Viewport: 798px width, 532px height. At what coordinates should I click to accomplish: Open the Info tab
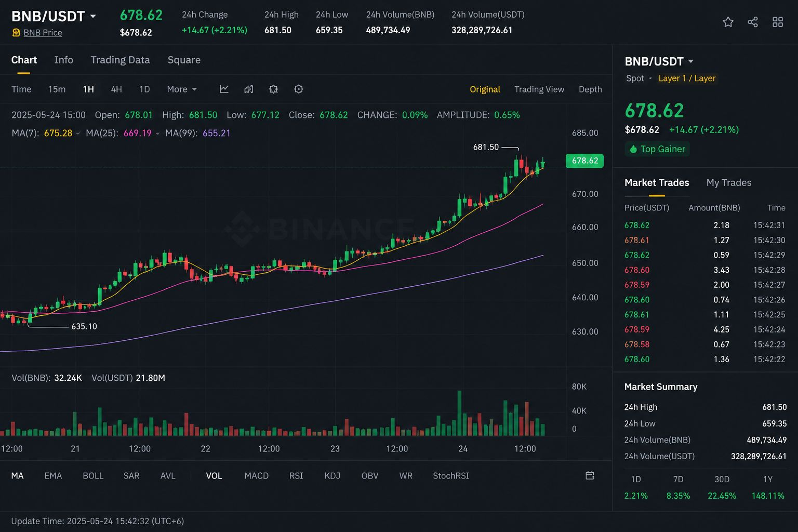tap(63, 60)
